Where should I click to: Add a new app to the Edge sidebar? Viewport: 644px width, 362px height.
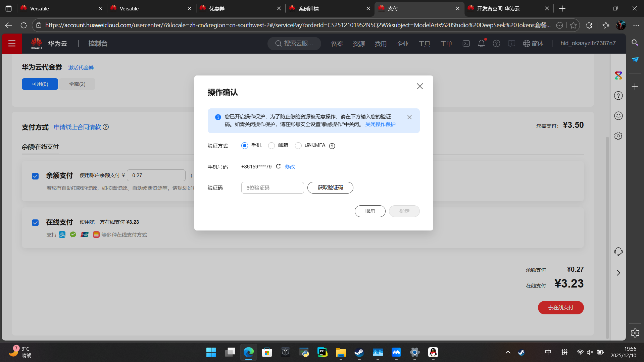point(635,87)
